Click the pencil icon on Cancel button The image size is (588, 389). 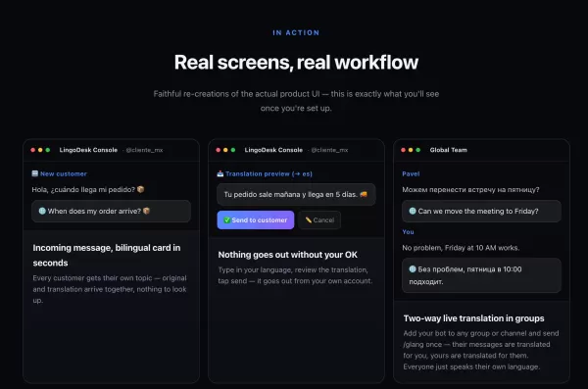309,220
